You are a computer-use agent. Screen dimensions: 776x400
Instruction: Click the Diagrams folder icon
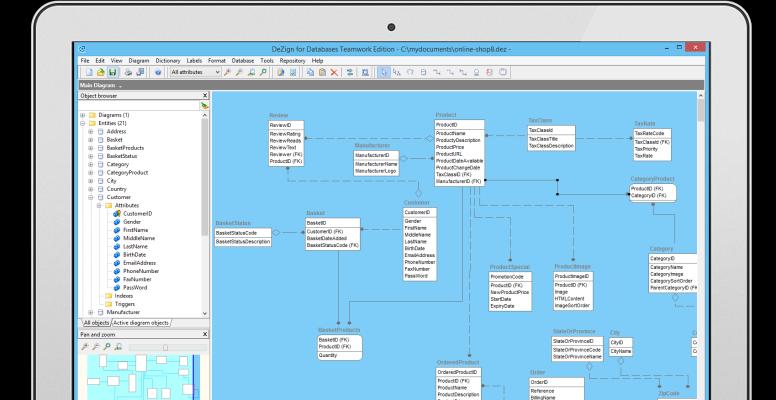92,115
